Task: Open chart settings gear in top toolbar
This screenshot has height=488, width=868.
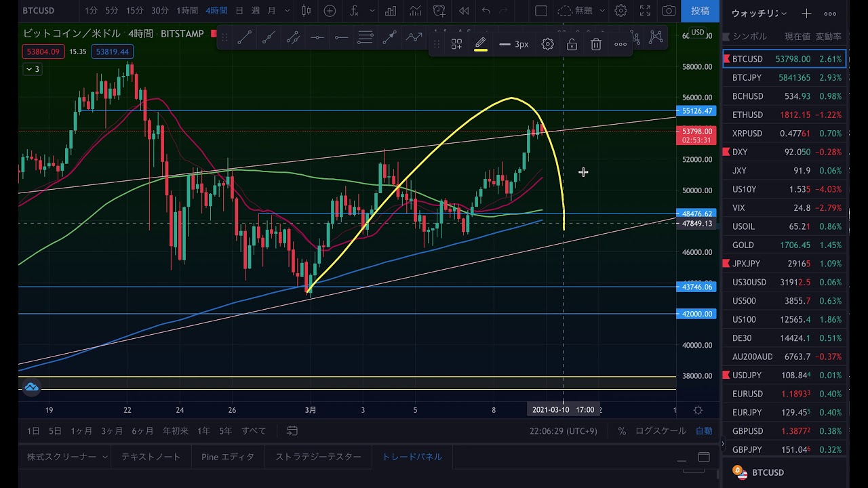Action: pyautogui.click(x=620, y=11)
